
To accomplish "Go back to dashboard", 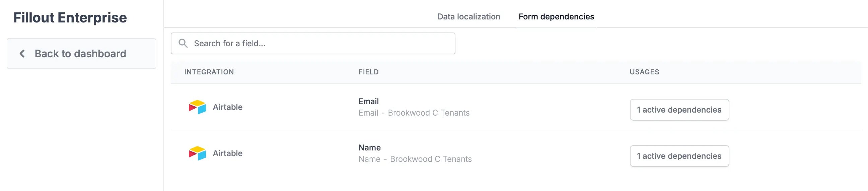I will pyautogui.click(x=82, y=54).
